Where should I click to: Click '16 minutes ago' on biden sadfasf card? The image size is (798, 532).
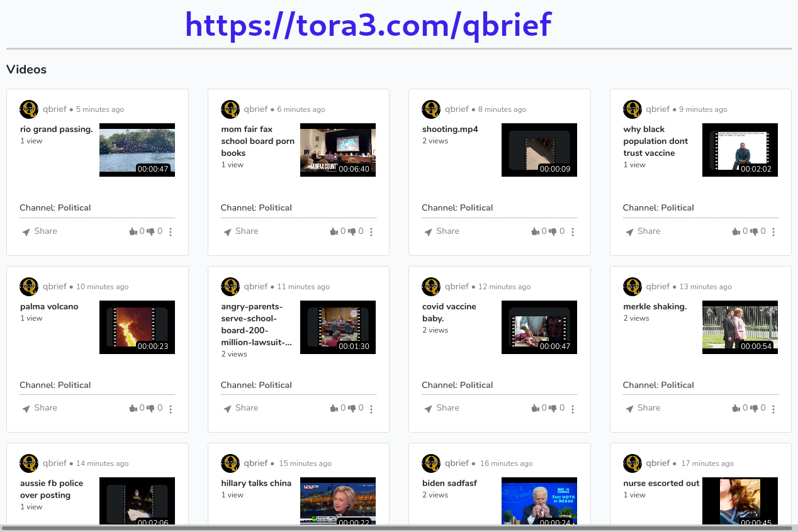point(506,463)
